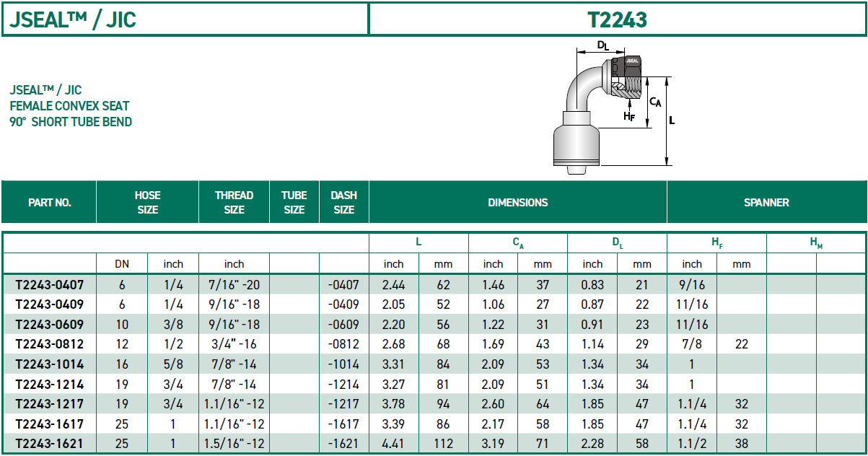Click HF value 1.1/2

click(x=691, y=444)
